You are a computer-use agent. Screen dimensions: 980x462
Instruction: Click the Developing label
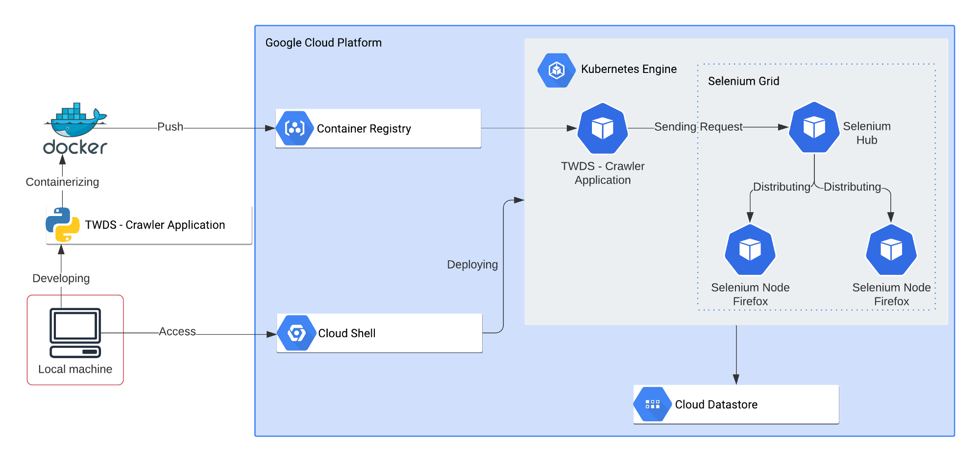pyautogui.click(x=61, y=278)
